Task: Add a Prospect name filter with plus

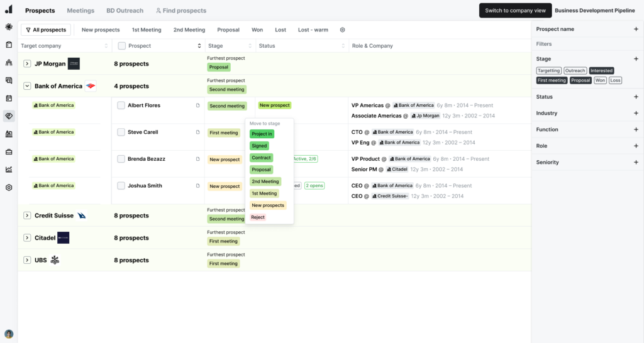Action: (x=636, y=29)
